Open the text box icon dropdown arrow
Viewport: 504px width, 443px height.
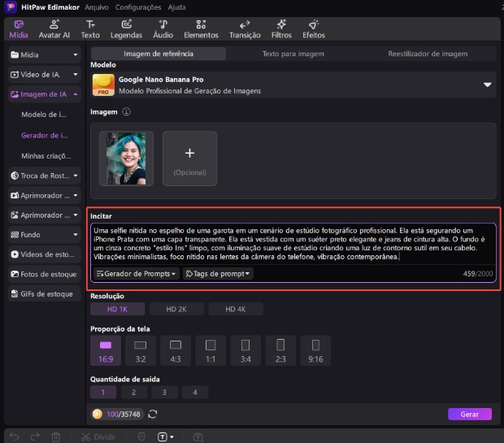[x=172, y=436]
